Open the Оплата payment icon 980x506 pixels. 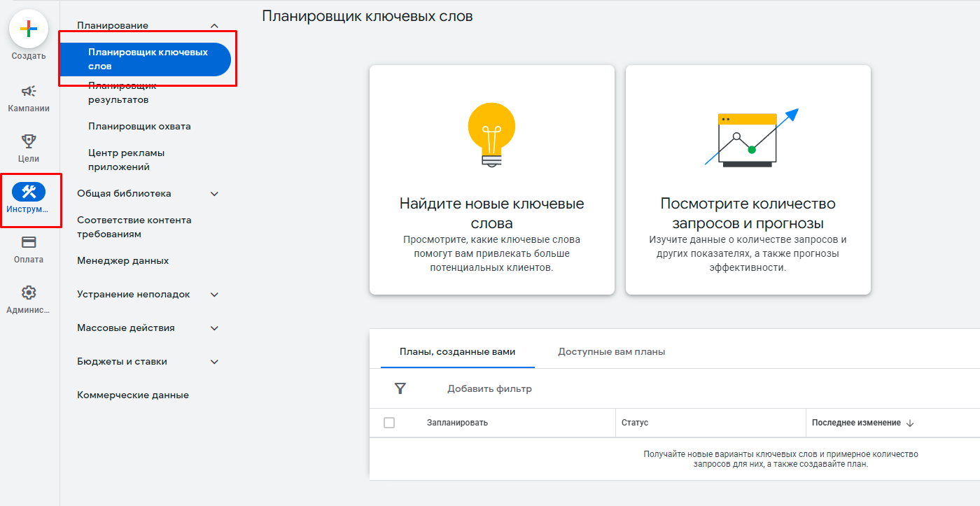point(28,241)
